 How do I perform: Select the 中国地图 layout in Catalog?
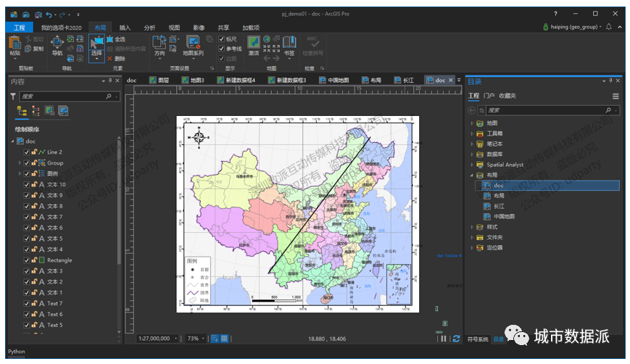(504, 217)
